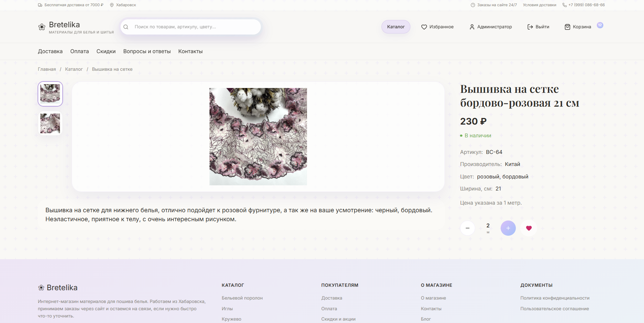The height and width of the screenshot is (323, 644).
Task: Open Вопросы и ответы menu item
Action: 147,51
